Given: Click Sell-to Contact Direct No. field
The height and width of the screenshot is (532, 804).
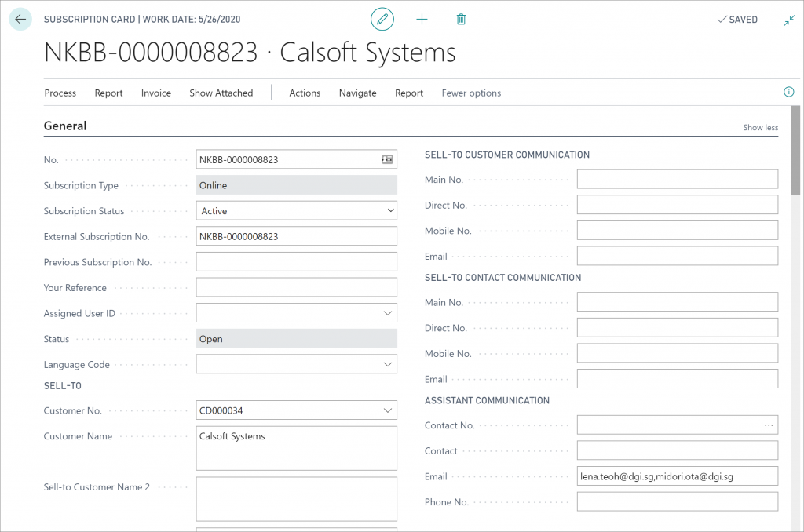Looking at the screenshot, I should pyautogui.click(x=678, y=328).
